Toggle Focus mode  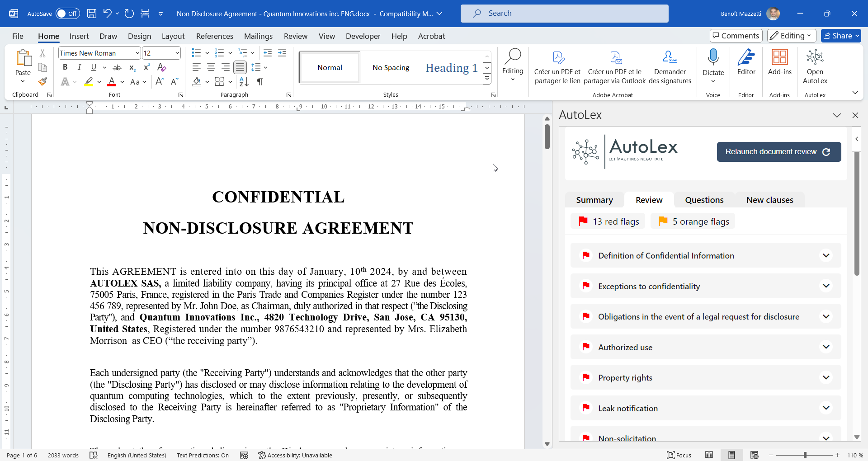679,455
